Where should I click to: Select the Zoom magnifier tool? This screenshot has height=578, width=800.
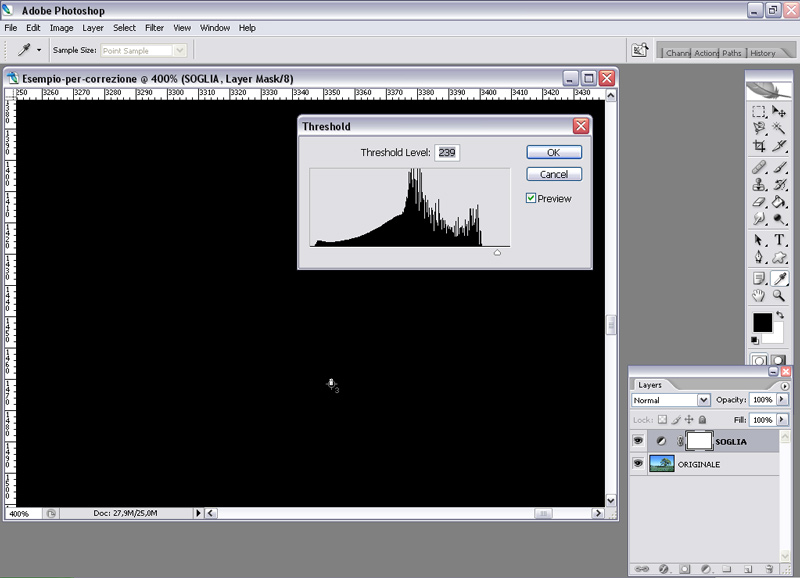click(779, 296)
